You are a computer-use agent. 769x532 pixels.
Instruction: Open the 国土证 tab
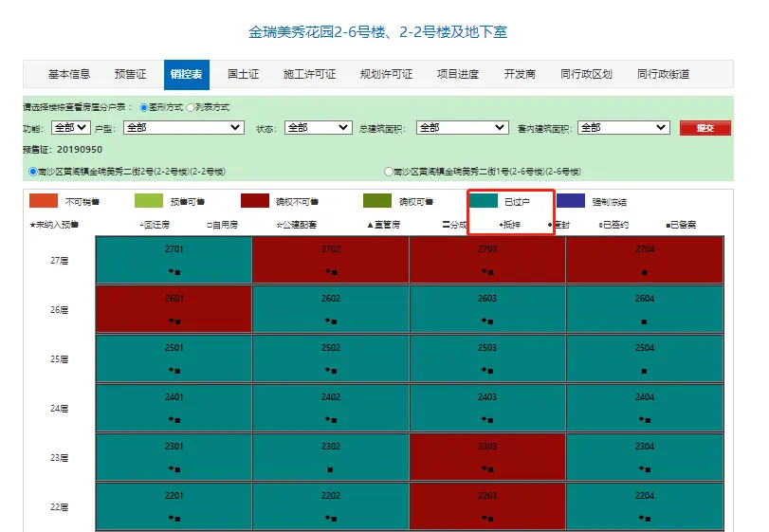(x=244, y=74)
